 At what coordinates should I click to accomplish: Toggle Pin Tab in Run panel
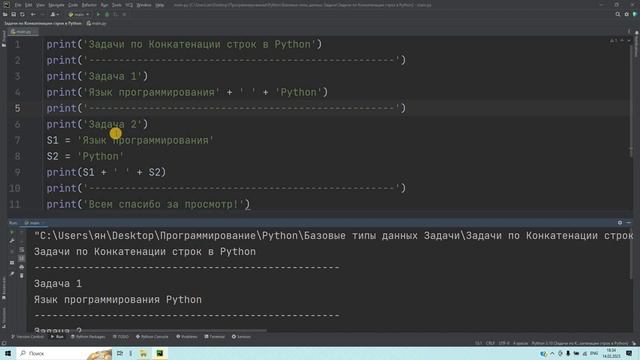pos(12,274)
